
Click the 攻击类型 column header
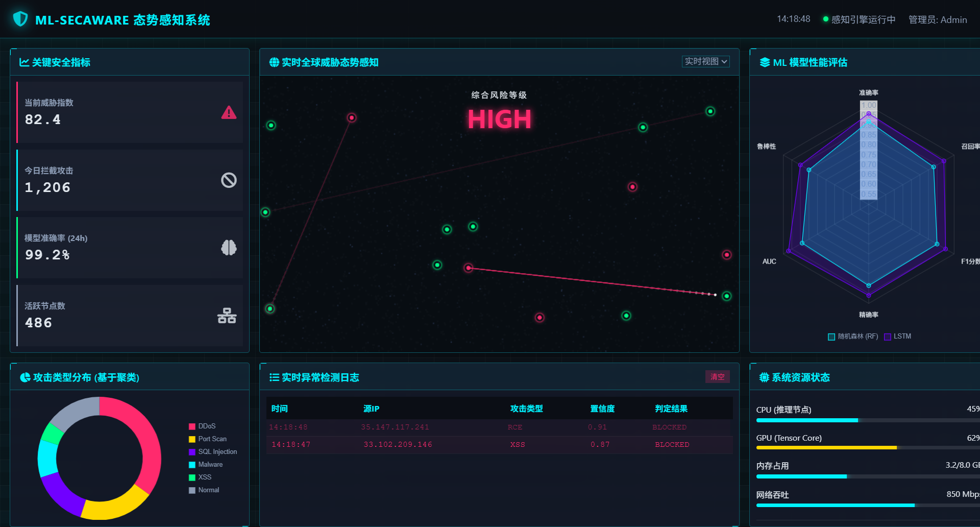coord(526,409)
